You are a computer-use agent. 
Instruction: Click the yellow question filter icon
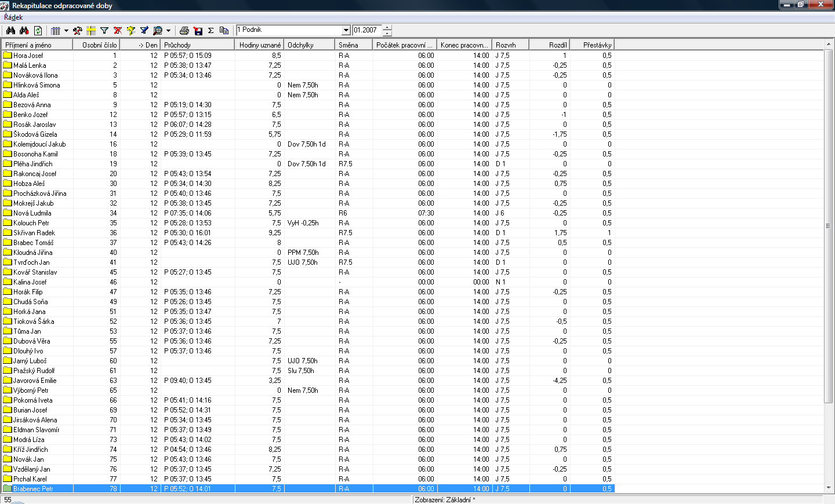coord(131,31)
